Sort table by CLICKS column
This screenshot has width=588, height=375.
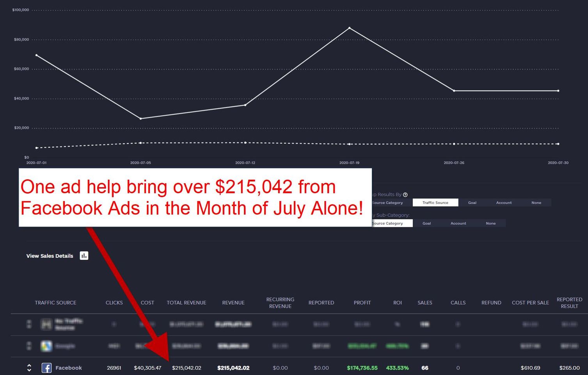coord(114,303)
